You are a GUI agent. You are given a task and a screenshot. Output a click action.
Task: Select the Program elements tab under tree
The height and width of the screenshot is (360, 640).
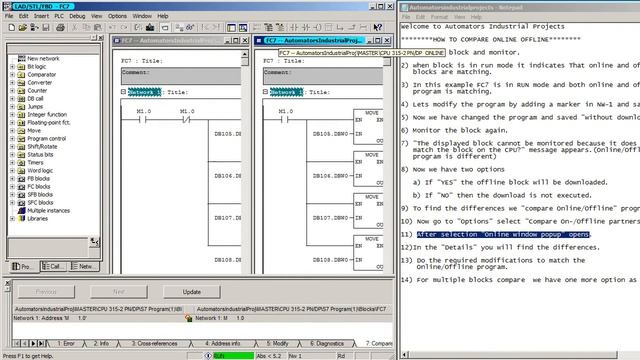point(24,267)
